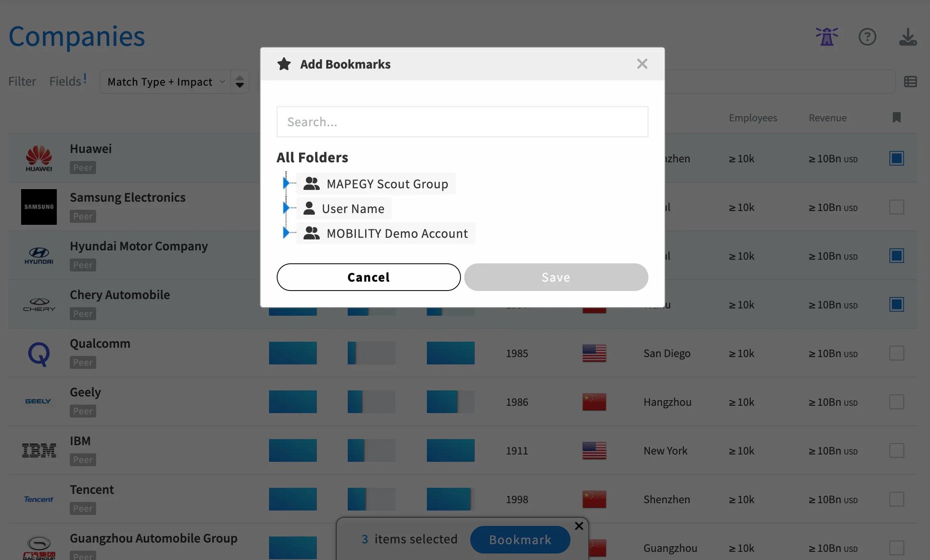Check the Samsung Electronics row checkbox
The width and height of the screenshot is (930, 560).
(x=896, y=207)
